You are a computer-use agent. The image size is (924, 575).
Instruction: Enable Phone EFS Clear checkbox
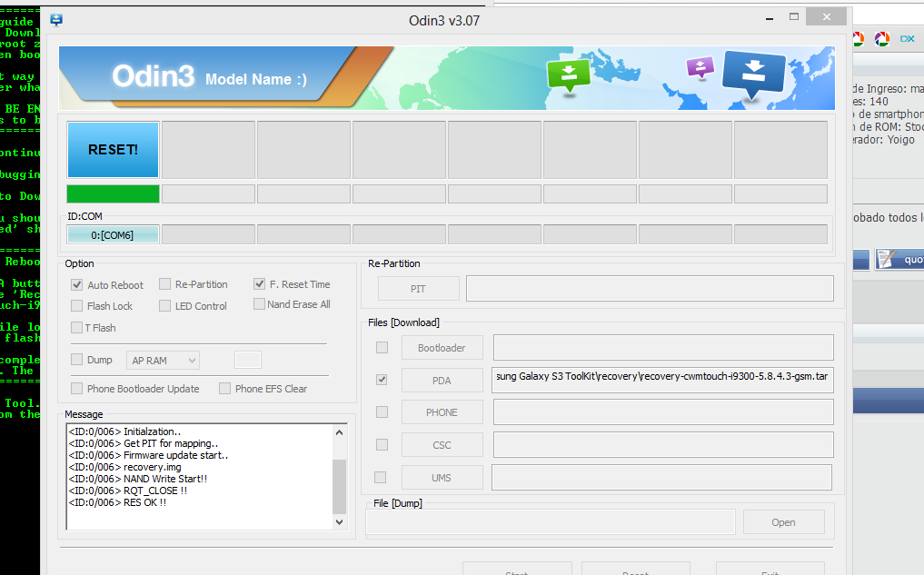tap(224, 388)
